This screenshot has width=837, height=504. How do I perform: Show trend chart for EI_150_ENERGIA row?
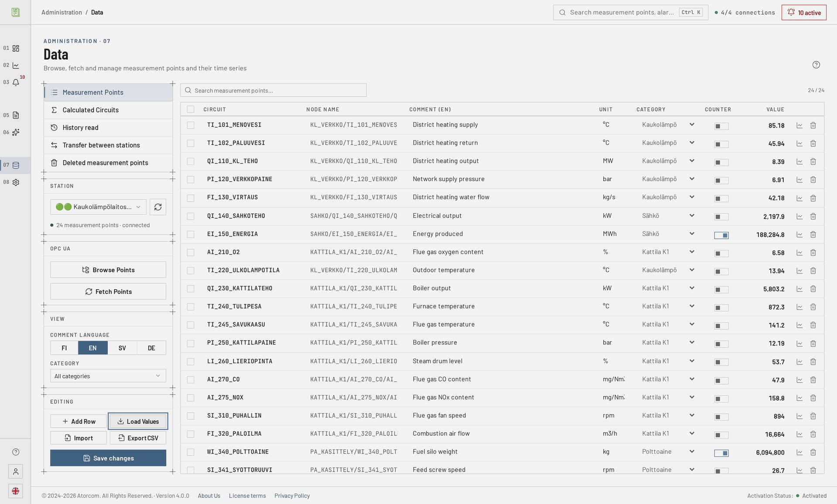[800, 235]
